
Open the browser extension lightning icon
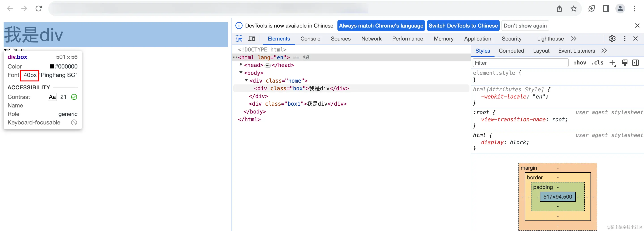click(591, 9)
